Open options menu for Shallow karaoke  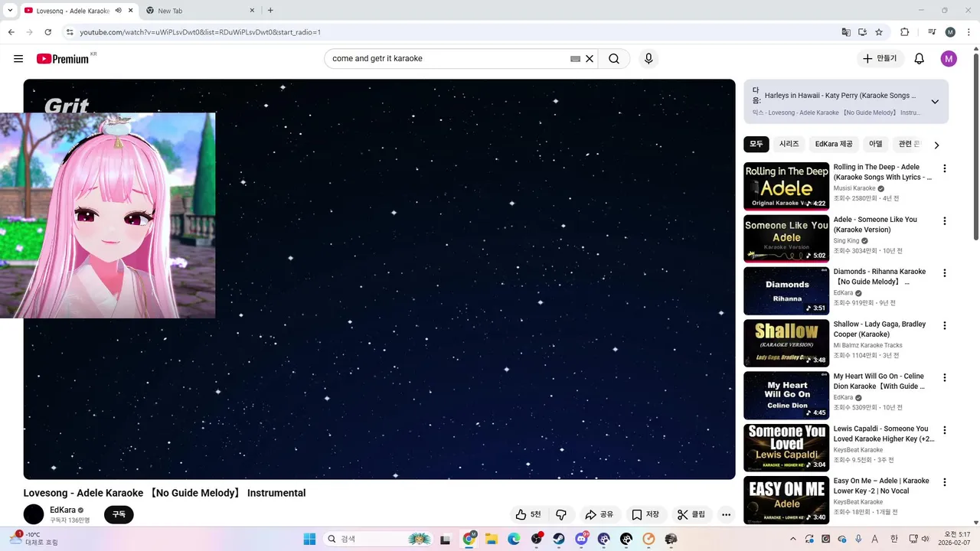[944, 325]
